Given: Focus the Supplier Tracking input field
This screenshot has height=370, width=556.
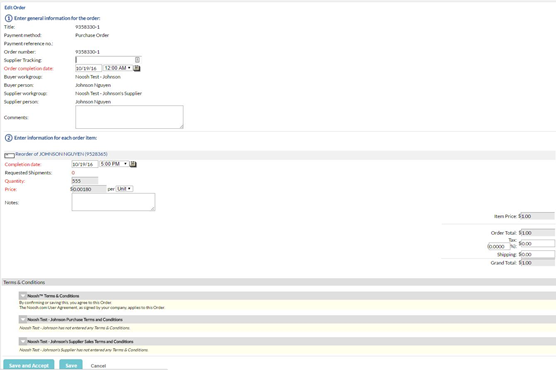Looking at the screenshot, I should 108,60.
